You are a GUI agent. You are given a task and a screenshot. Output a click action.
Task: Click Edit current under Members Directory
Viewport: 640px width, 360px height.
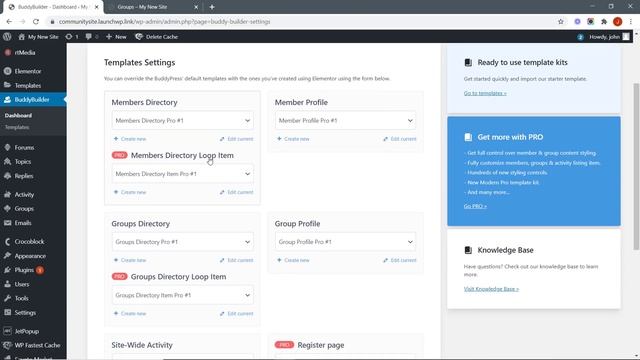tap(236, 139)
